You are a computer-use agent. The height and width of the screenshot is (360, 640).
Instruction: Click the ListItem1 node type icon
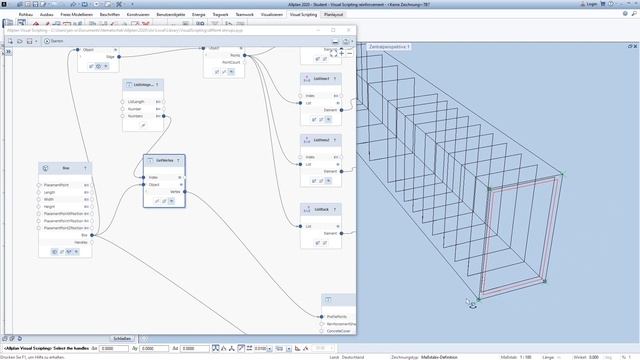click(x=307, y=78)
